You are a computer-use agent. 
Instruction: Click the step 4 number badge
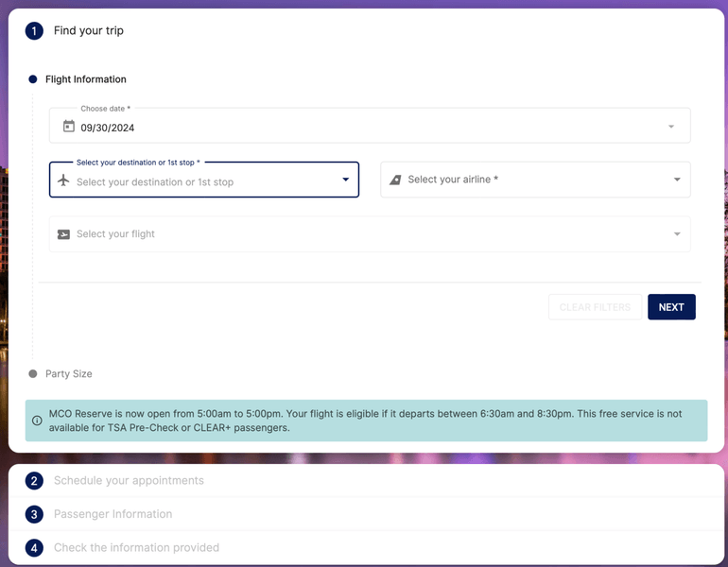(34, 548)
